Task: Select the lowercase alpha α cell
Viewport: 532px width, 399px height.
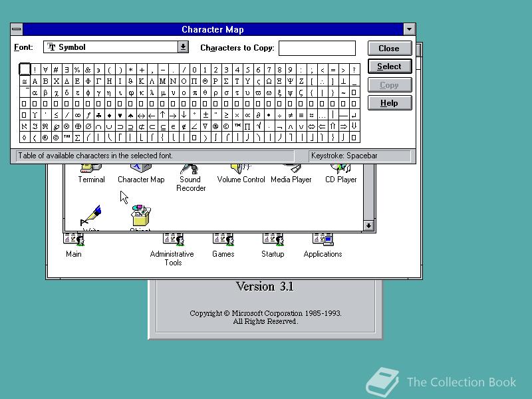Action: pos(35,92)
